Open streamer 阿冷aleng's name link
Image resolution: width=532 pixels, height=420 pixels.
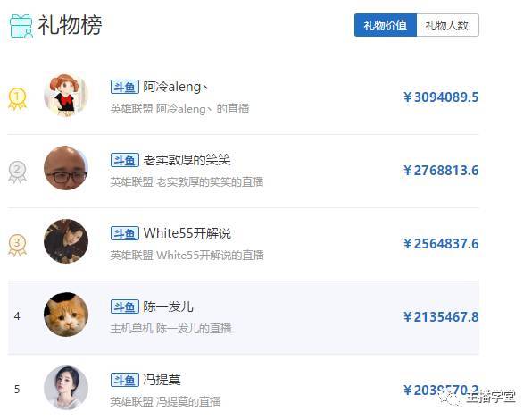point(175,87)
